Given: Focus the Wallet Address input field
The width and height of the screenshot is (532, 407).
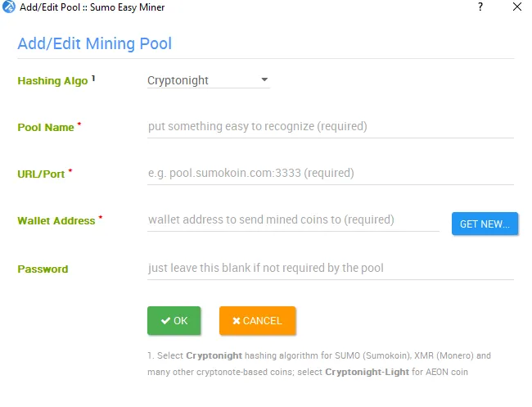Looking at the screenshot, I should pos(293,220).
